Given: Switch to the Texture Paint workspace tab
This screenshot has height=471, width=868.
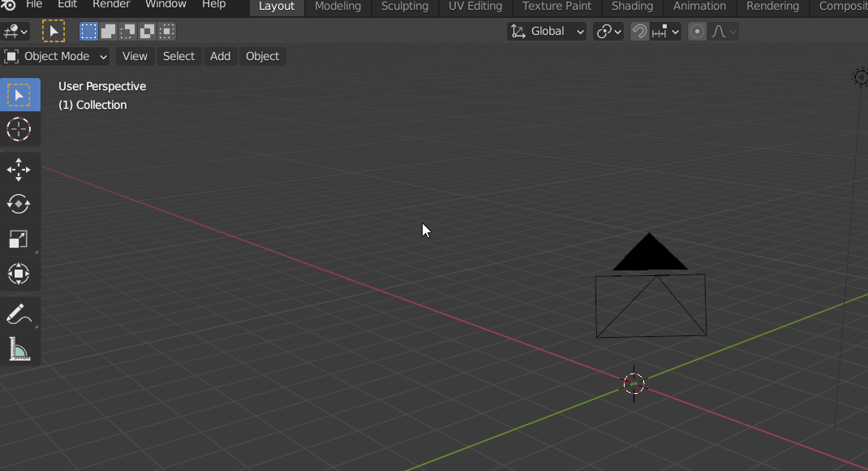Looking at the screenshot, I should [x=556, y=6].
